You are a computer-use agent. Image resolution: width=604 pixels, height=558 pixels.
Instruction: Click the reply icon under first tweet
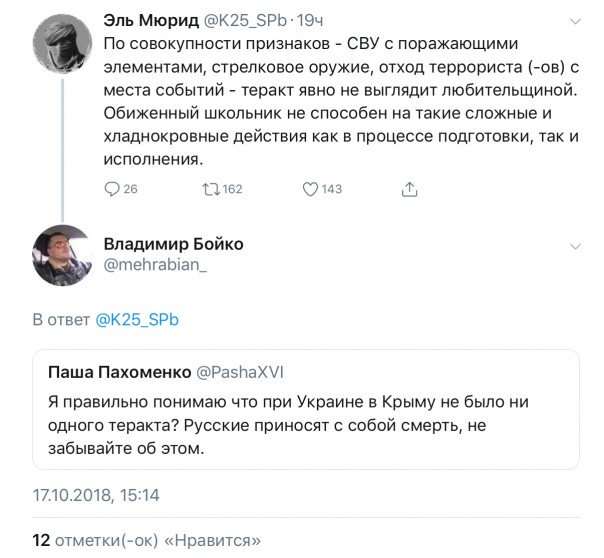112,189
